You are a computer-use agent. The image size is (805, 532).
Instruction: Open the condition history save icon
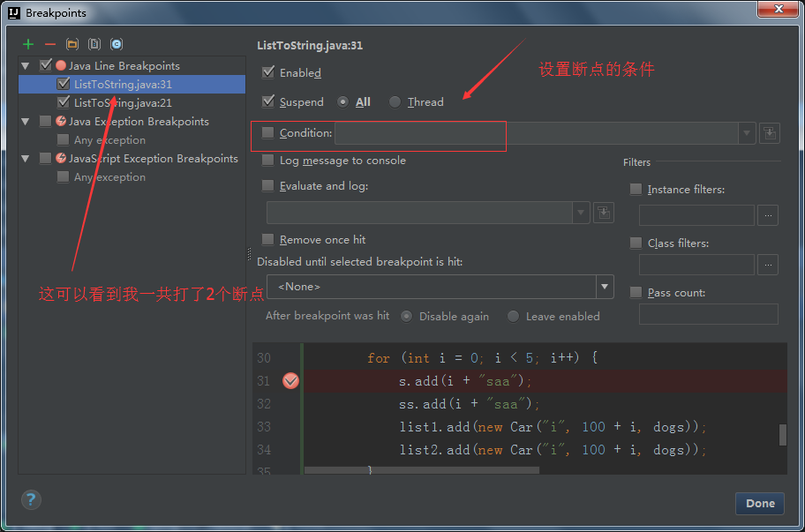(769, 132)
